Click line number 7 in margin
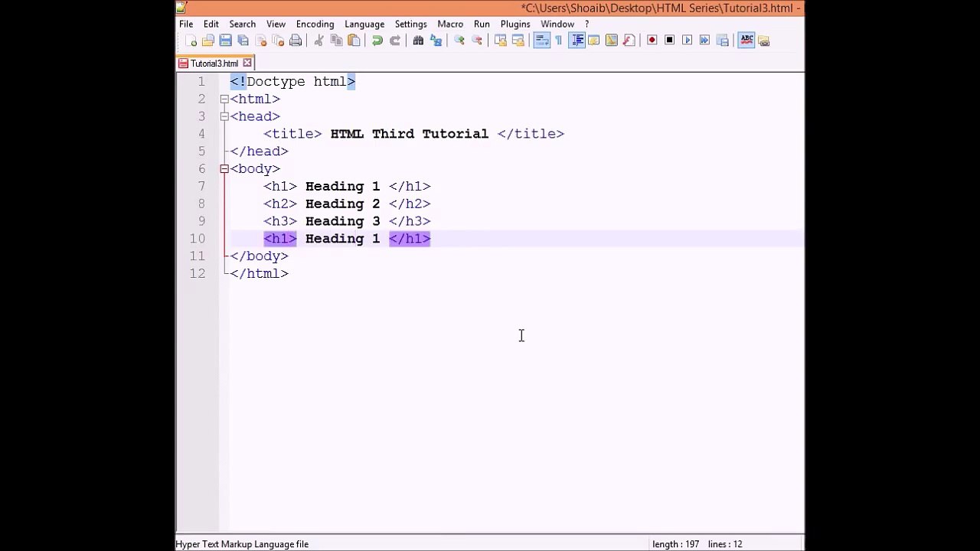 pyautogui.click(x=201, y=186)
